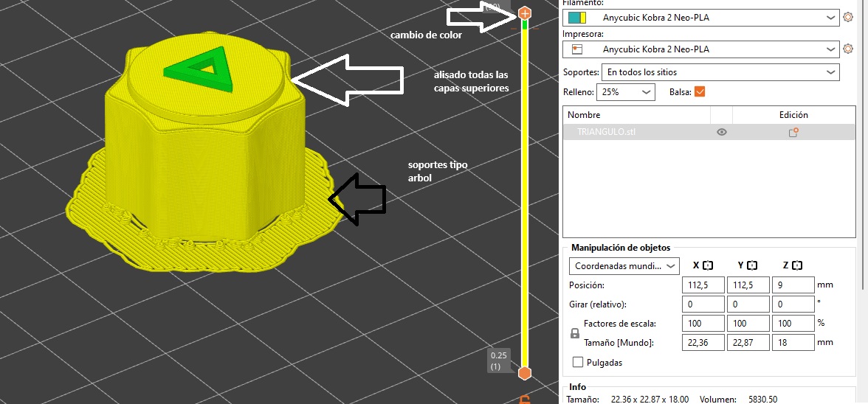
Task: Open filament preset settings gear icon
Action: click(x=850, y=18)
